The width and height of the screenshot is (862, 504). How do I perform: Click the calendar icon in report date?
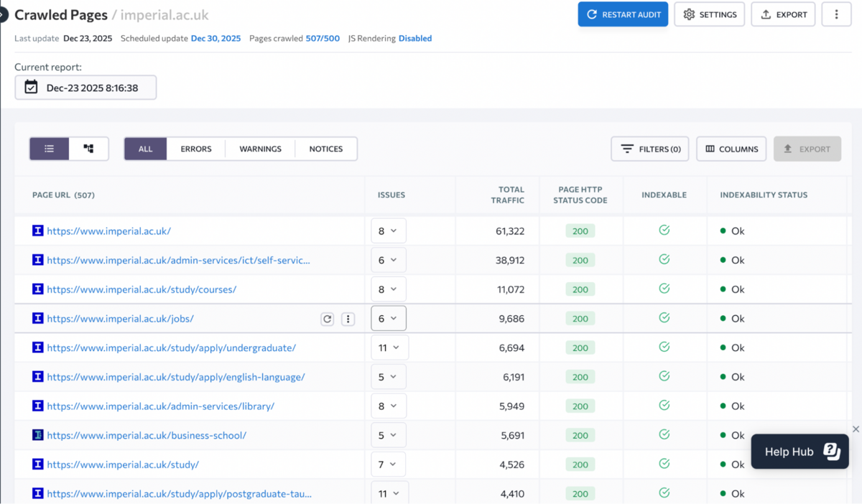coord(31,88)
